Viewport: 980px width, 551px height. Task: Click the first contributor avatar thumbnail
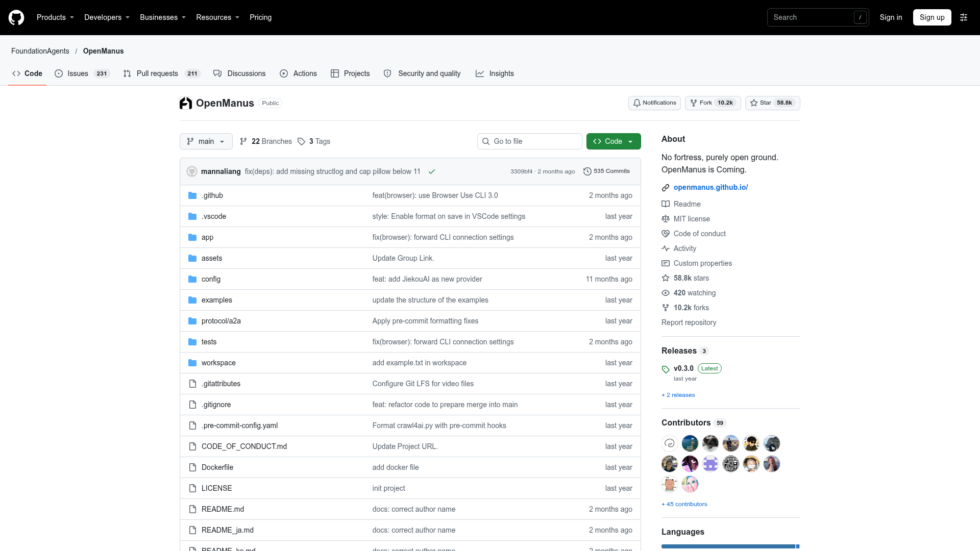(x=670, y=443)
